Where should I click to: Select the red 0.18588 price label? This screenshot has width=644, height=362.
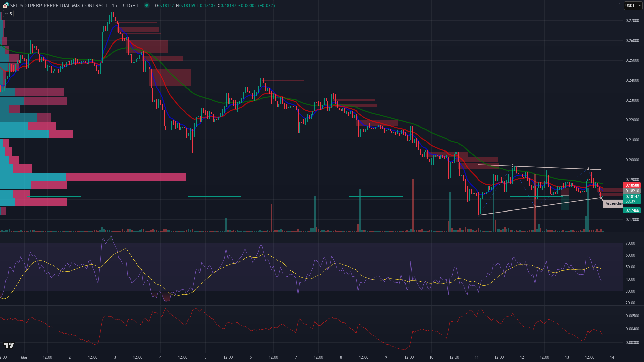(x=632, y=185)
